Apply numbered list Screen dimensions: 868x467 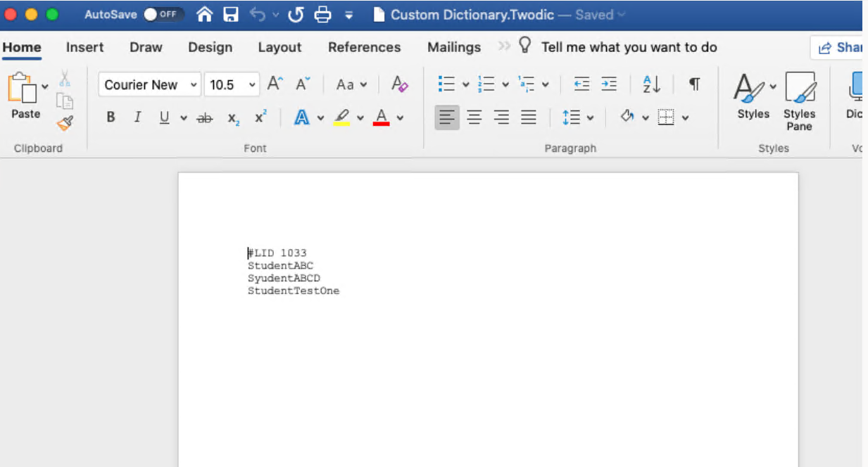pos(486,84)
